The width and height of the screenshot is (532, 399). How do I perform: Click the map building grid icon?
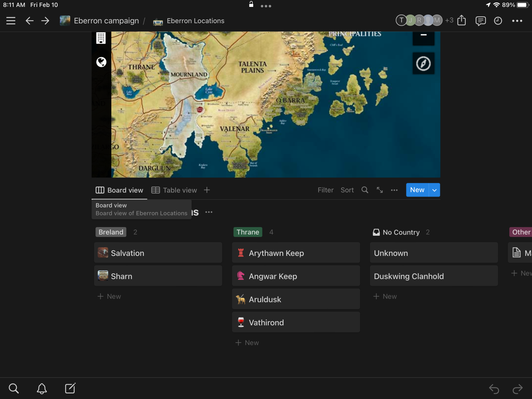pyautogui.click(x=101, y=38)
